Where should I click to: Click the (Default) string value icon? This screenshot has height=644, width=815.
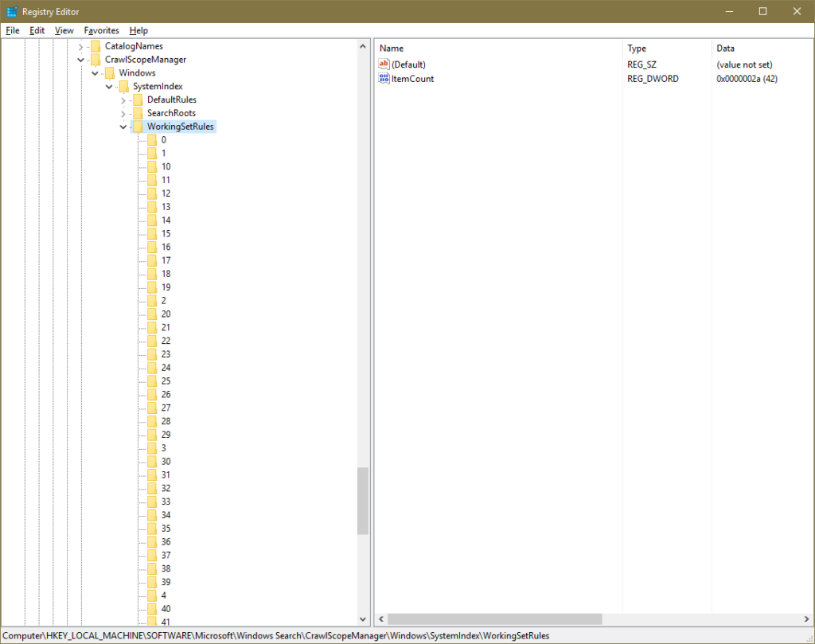(382, 64)
